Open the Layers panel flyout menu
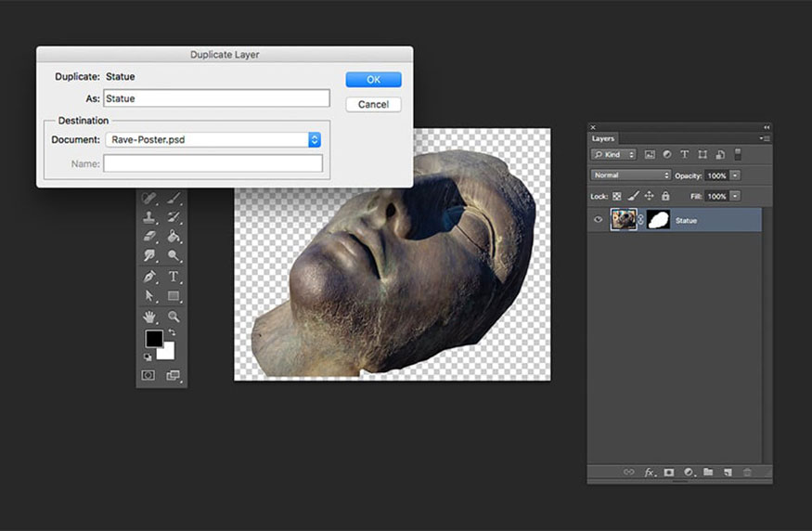 765,138
